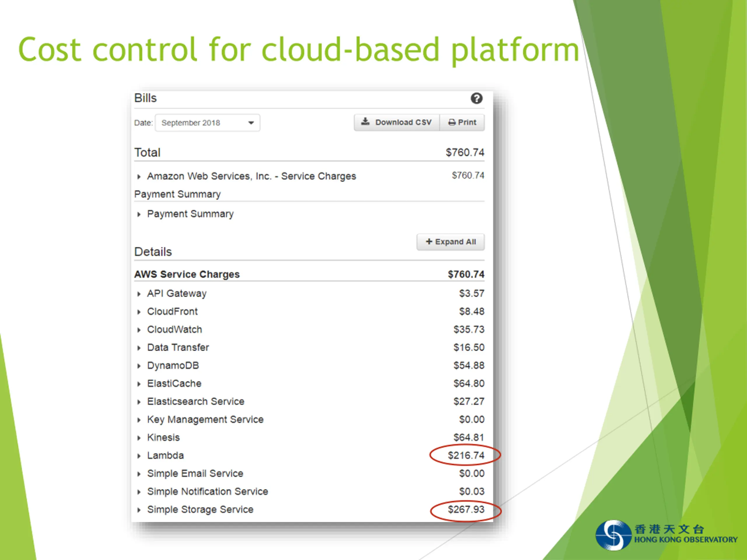
Task: Click the ElastiCache amount $64.80
Action: (x=469, y=384)
